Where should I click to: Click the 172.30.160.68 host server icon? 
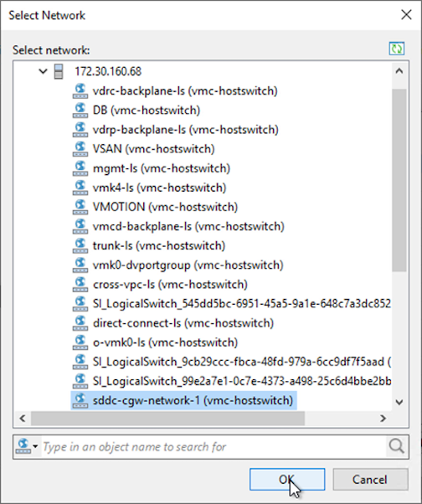(x=59, y=71)
